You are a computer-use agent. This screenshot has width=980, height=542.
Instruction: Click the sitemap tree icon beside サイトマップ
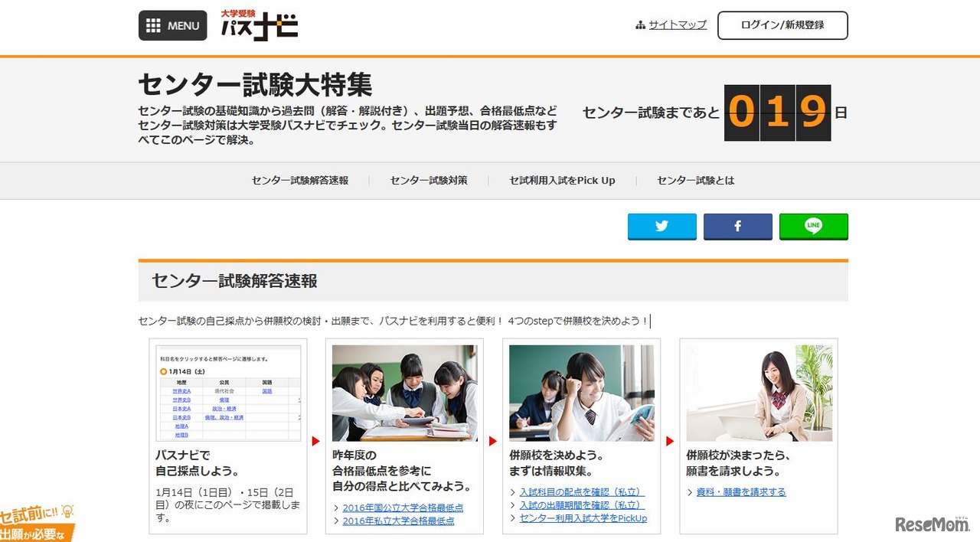pyautogui.click(x=639, y=24)
